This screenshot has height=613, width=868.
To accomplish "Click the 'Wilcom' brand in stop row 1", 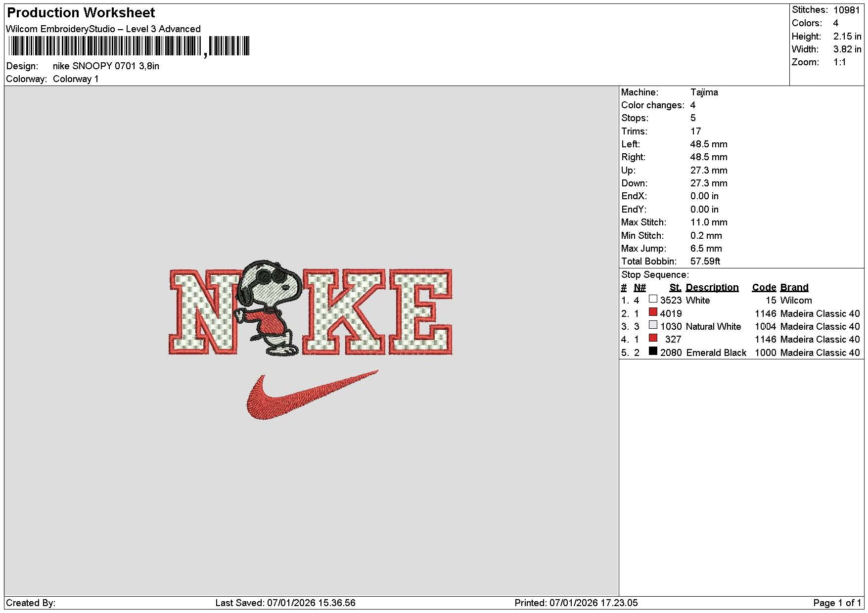I will click(796, 301).
